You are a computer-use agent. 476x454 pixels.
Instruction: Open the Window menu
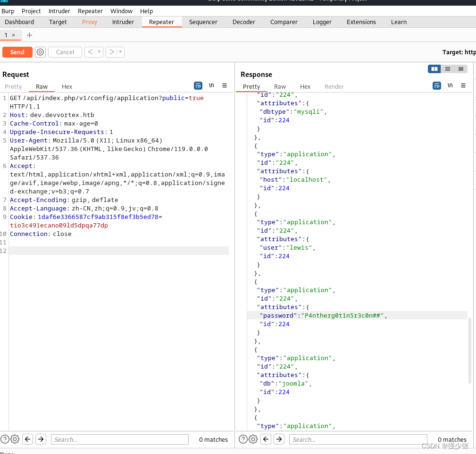(121, 11)
